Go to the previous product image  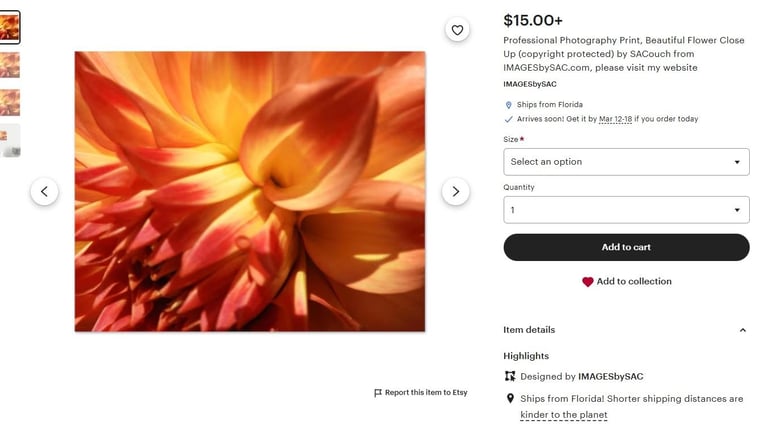click(44, 191)
